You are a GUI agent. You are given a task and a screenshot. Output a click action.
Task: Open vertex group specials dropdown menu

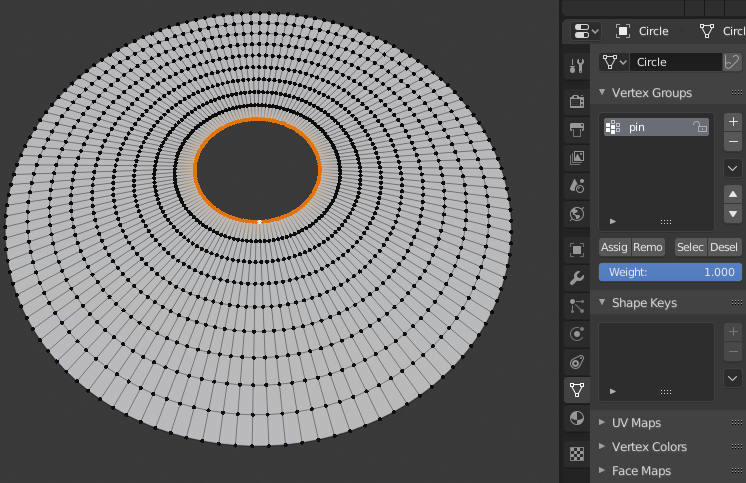coord(733,168)
